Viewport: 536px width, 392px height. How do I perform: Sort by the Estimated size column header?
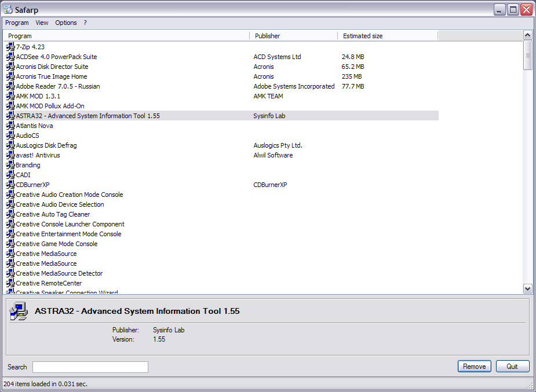pos(388,36)
